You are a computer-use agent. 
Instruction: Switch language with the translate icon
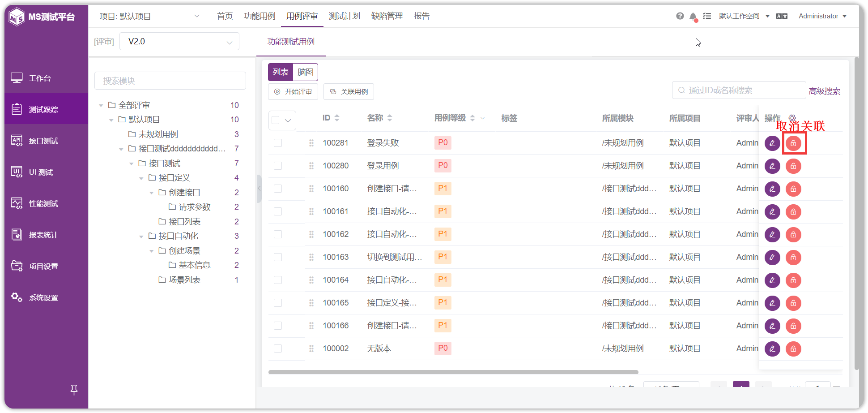tap(782, 16)
